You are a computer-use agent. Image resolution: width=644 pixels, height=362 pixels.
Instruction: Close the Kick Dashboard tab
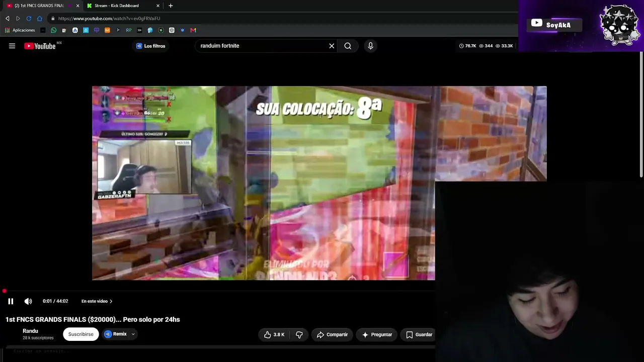(x=158, y=6)
